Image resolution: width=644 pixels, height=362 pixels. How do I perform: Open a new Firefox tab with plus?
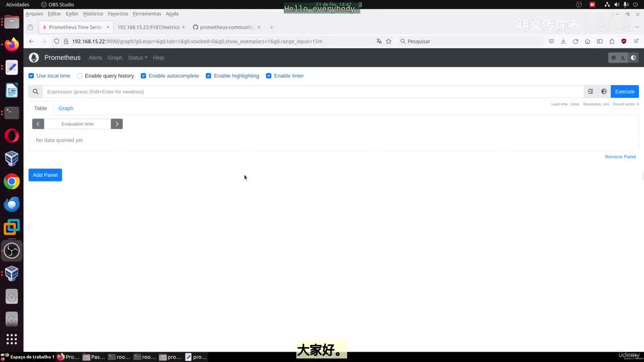click(x=271, y=27)
